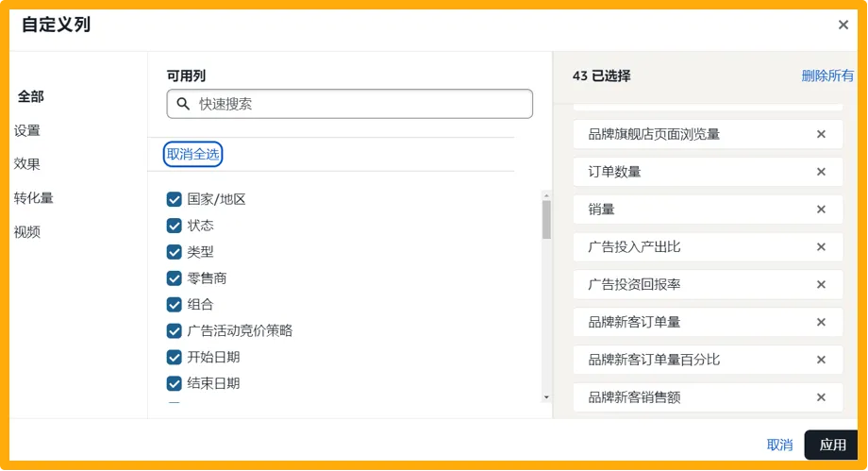Select the 视频 category tab

pyautogui.click(x=27, y=231)
